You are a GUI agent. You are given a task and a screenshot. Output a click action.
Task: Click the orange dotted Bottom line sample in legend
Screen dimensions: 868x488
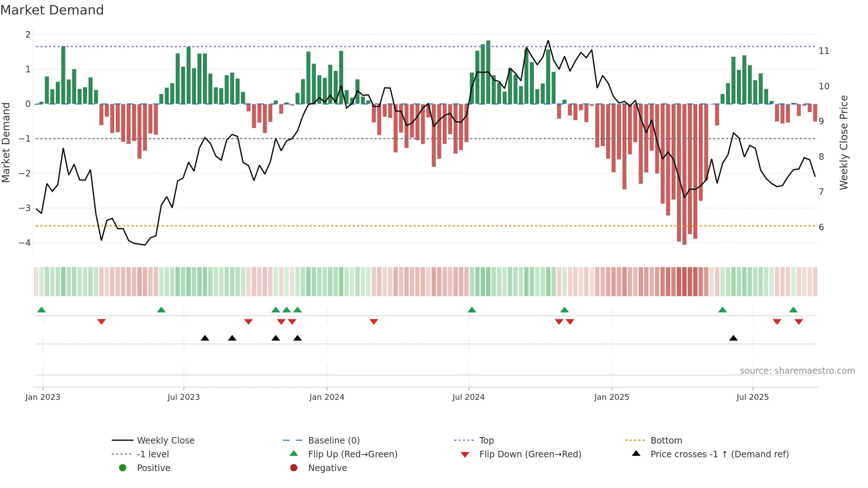[636, 440]
